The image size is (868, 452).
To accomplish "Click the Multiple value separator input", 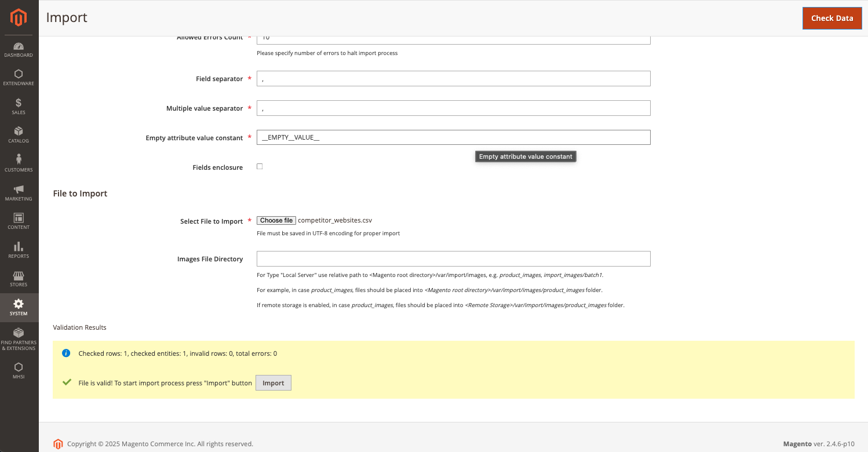I will (453, 108).
